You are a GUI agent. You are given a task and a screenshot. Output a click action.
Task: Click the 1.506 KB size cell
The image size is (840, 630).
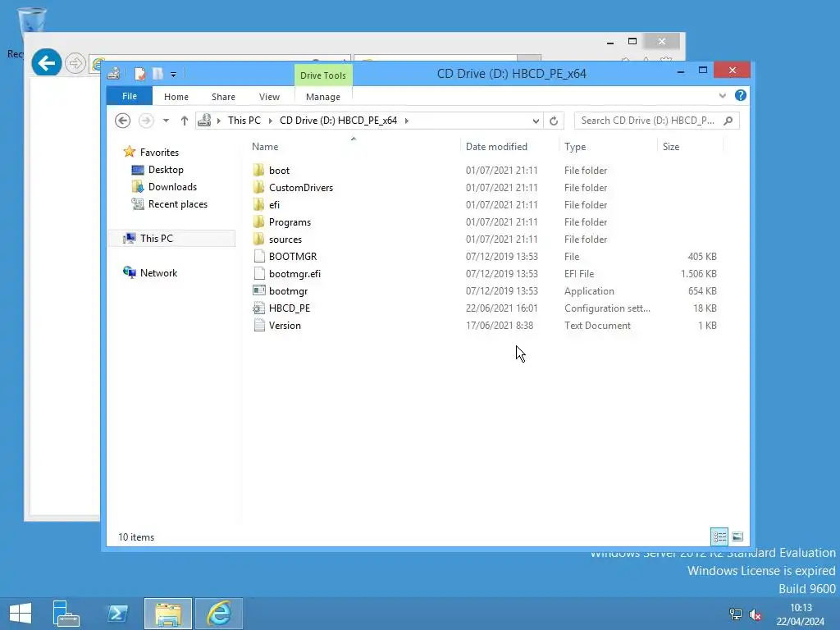tap(699, 274)
